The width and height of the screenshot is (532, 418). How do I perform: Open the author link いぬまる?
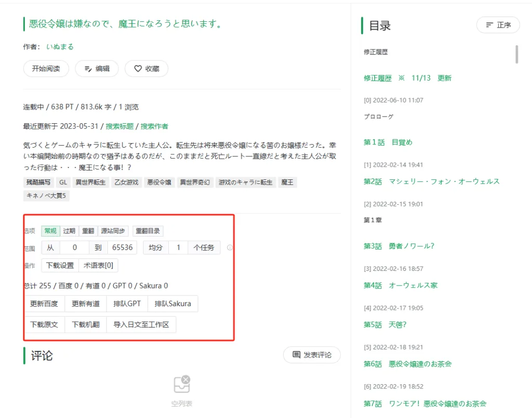60,47
